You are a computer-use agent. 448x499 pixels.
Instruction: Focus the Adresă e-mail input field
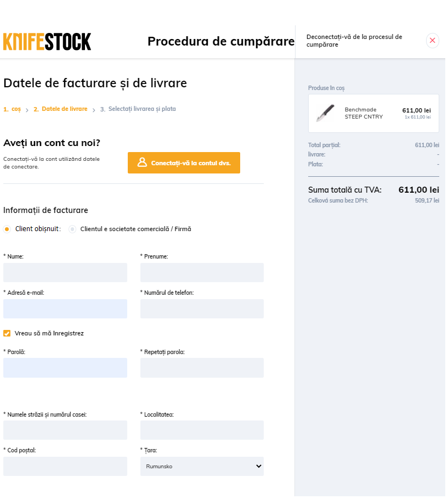pyautogui.click(x=65, y=309)
